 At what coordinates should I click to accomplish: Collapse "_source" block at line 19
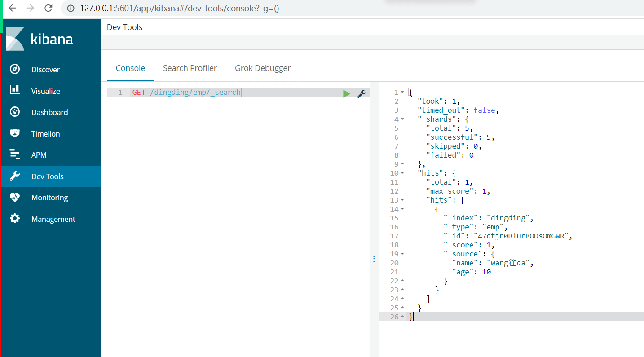[402, 254]
